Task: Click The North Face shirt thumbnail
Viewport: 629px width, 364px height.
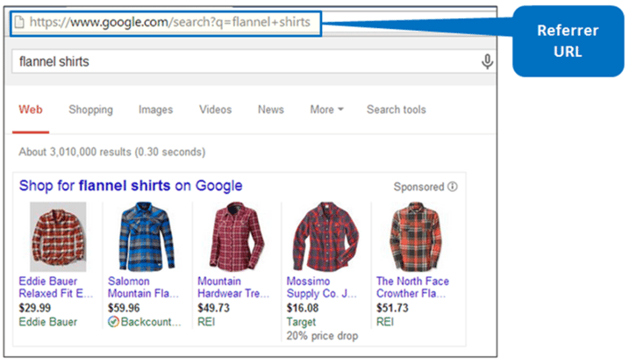Action: coord(416,237)
